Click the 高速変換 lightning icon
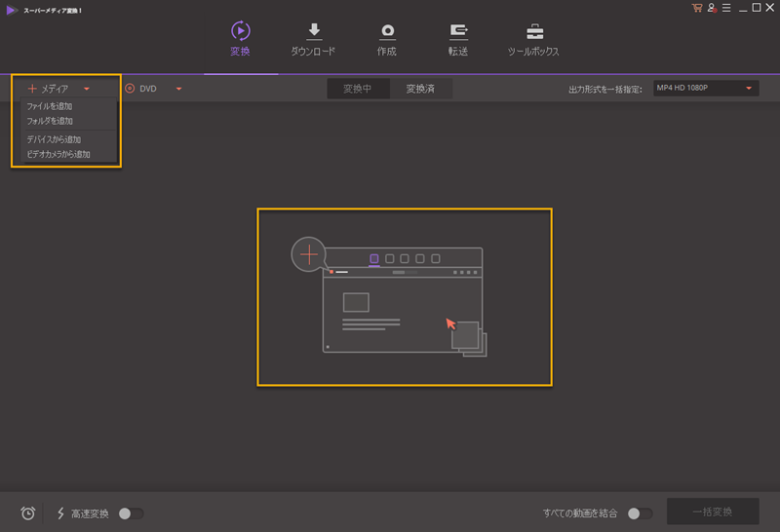This screenshot has height=532, width=780. point(60,513)
